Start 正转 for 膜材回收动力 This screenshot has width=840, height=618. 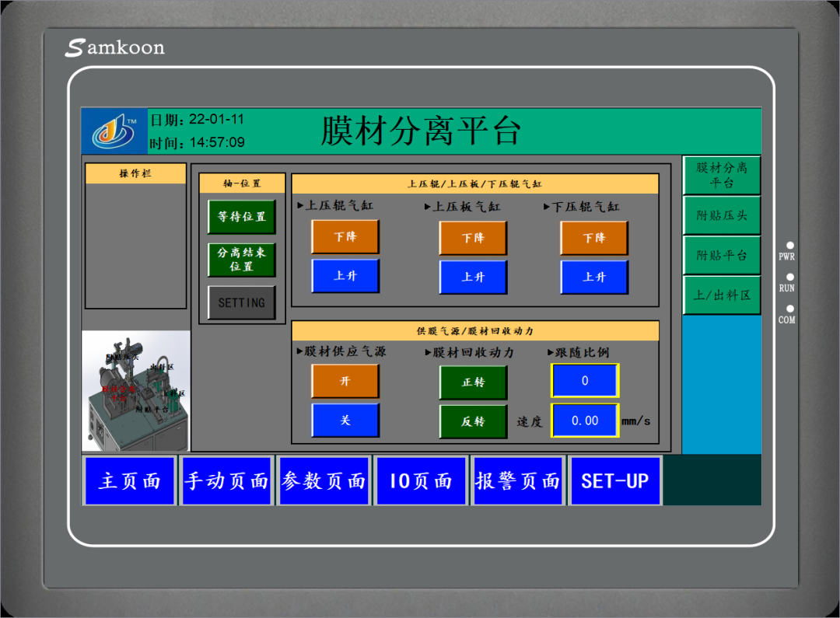click(473, 382)
